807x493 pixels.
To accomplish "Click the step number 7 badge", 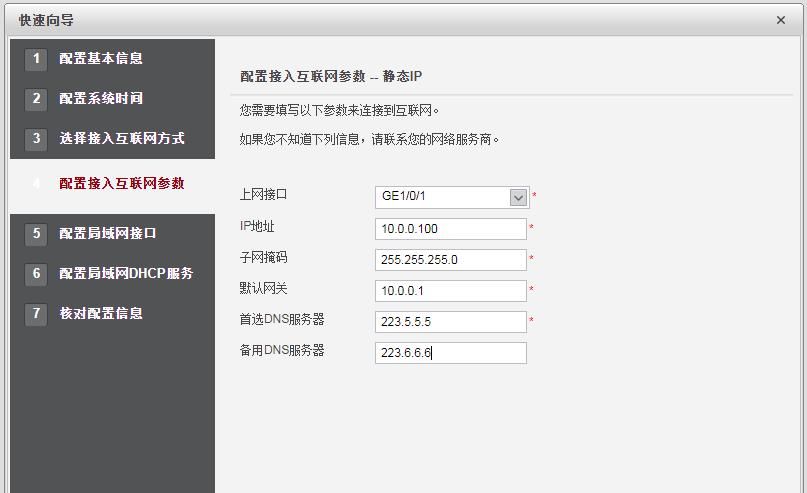I will point(36,313).
